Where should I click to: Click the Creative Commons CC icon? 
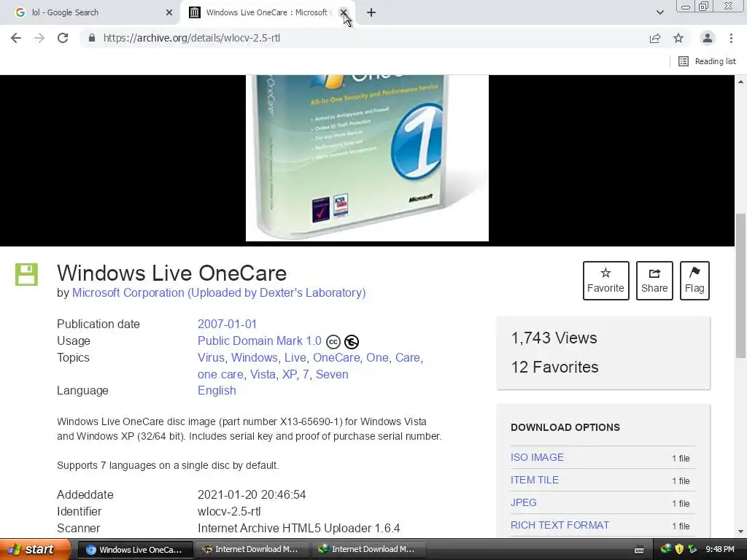point(333,342)
